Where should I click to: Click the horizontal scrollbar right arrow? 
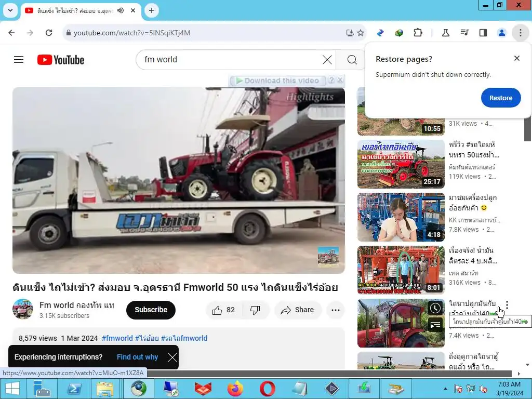point(519,374)
